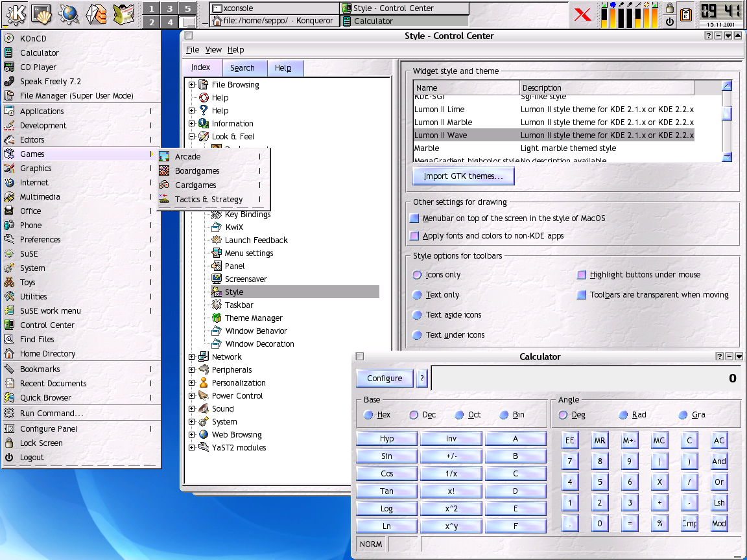Open the Taskbar module icon
Viewport: 747px width, 560px height.
point(217,305)
